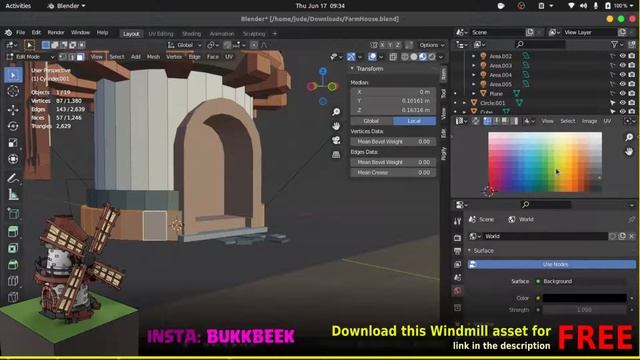Hide Area.004 in viewport
640x360 pixels.
point(622,75)
